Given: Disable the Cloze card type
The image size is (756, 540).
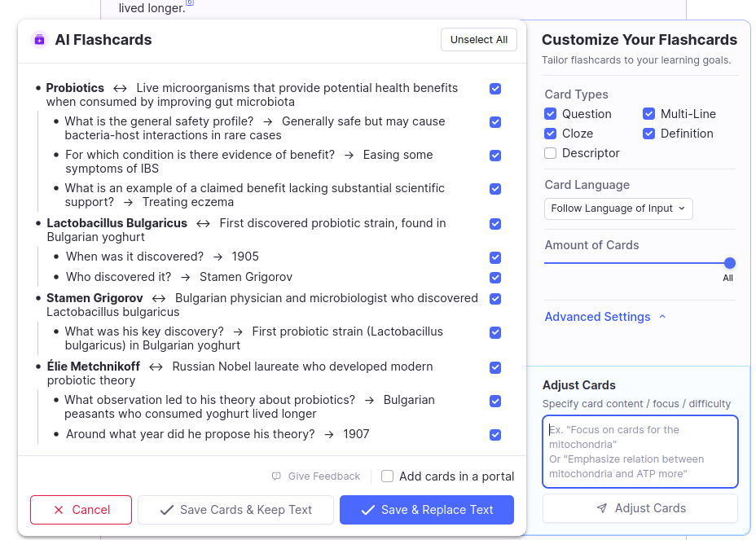Looking at the screenshot, I should (551, 134).
